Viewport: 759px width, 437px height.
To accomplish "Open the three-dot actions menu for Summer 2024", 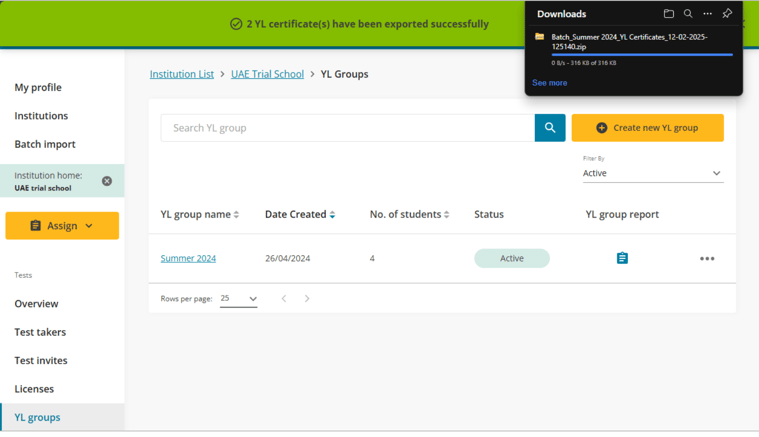I will 707,259.
